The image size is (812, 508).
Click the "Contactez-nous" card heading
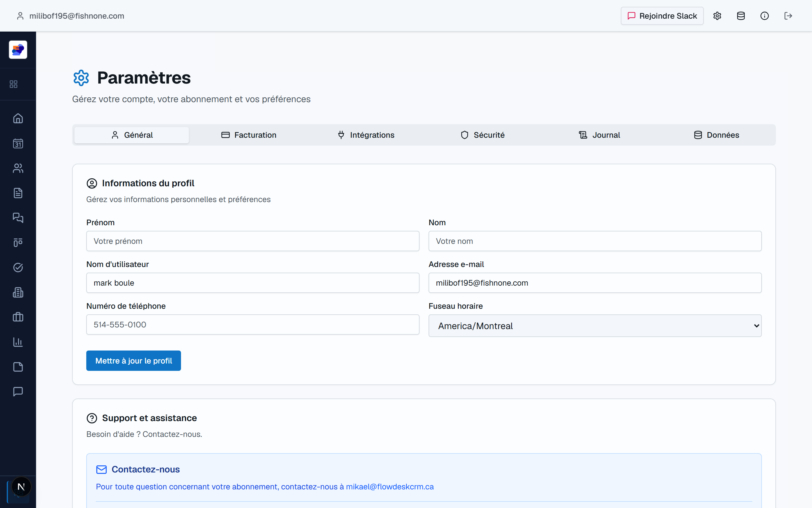click(x=145, y=469)
